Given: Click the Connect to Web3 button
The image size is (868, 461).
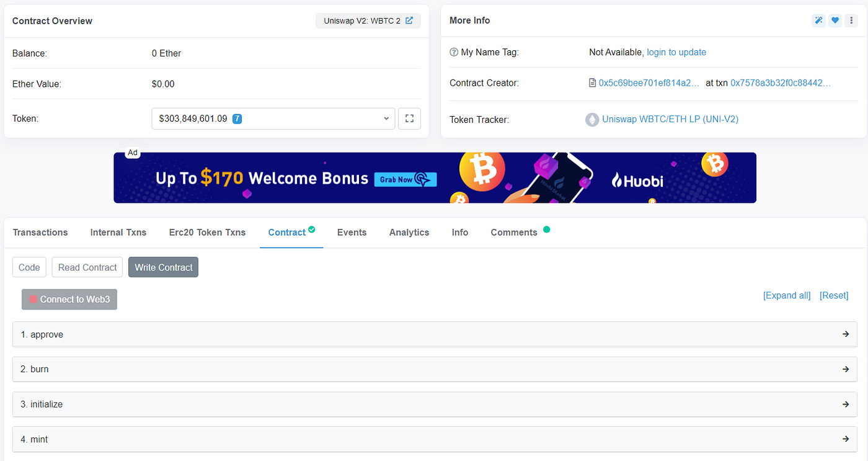Looking at the screenshot, I should point(69,299).
